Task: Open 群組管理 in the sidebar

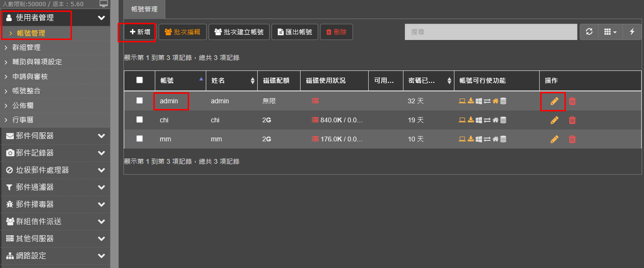Action: (x=26, y=48)
